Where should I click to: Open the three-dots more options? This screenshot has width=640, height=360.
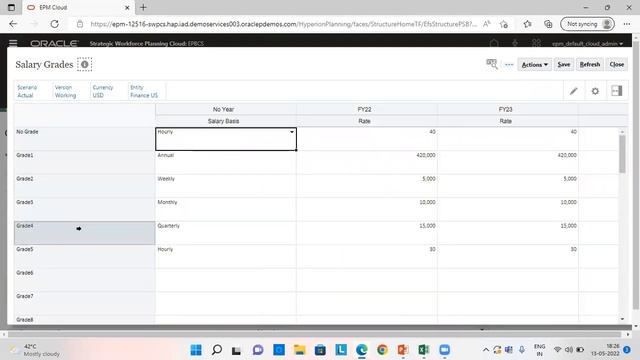[509, 64]
